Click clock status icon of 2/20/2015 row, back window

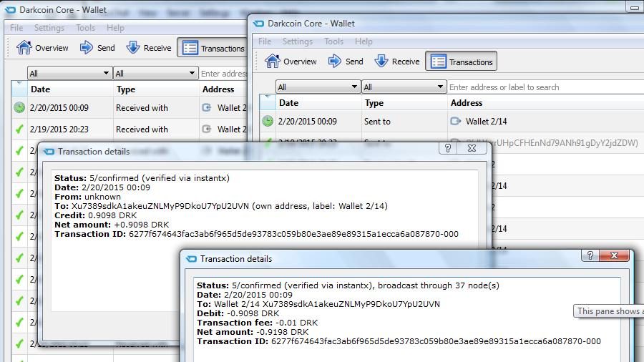[19, 107]
